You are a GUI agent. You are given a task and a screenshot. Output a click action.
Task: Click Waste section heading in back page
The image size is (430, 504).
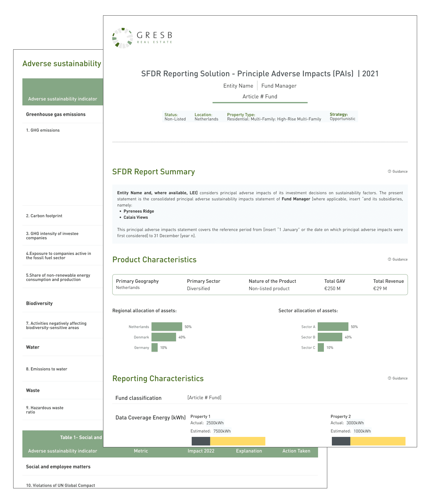point(33,391)
